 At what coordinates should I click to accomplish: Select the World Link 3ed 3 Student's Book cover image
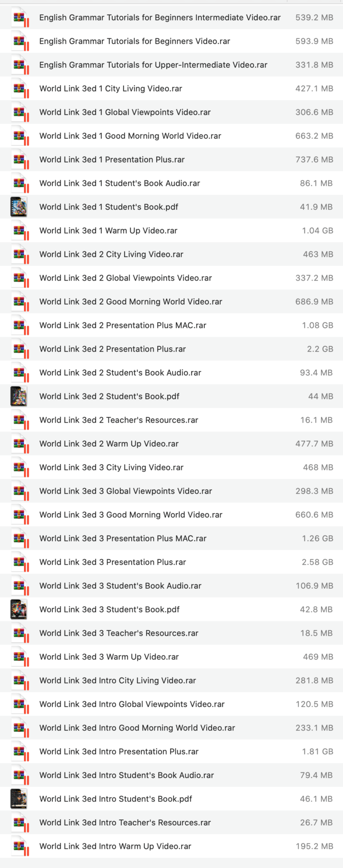pyautogui.click(x=18, y=609)
